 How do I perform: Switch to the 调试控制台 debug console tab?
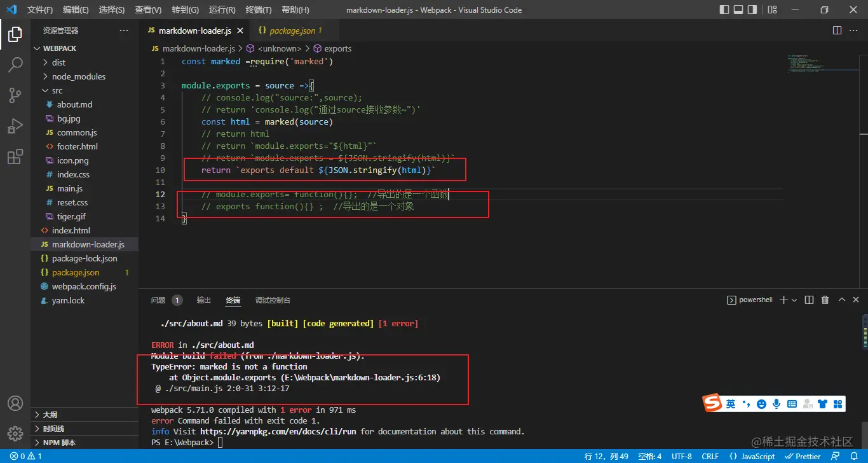273,300
